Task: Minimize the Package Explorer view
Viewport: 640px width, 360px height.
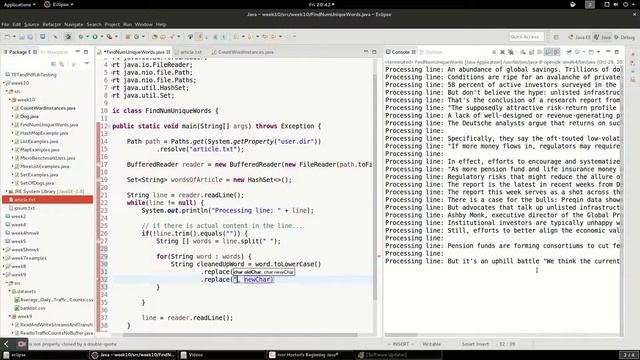Action: [78, 52]
